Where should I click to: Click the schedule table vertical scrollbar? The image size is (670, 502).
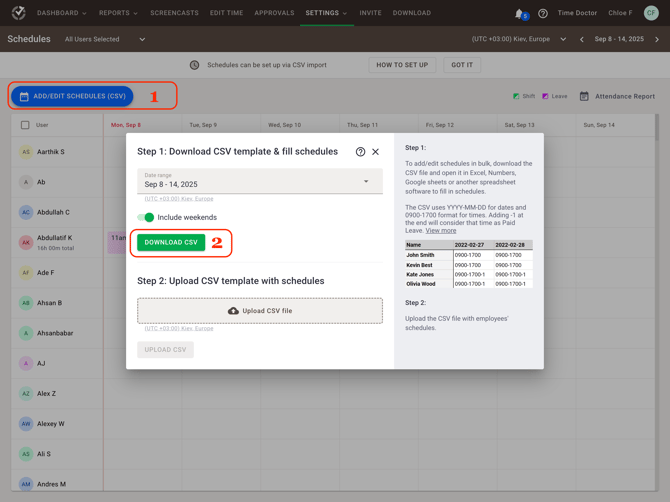[x=657, y=128]
